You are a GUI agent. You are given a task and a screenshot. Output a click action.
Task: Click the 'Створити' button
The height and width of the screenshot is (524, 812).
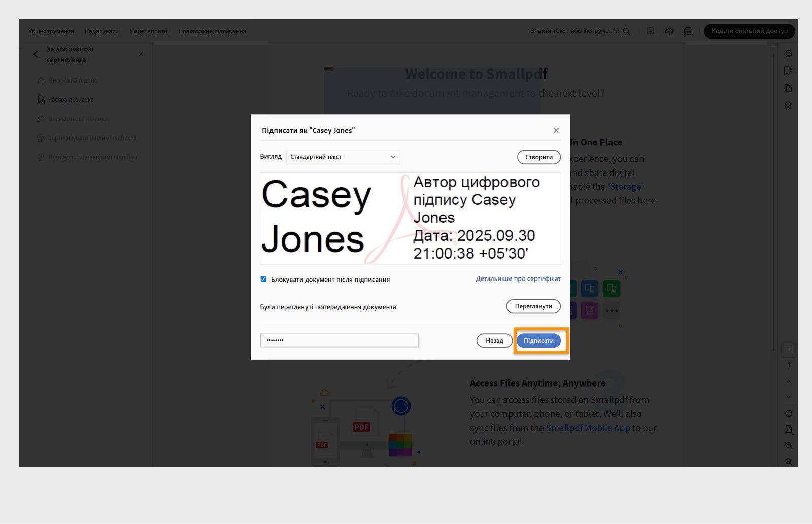539,157
